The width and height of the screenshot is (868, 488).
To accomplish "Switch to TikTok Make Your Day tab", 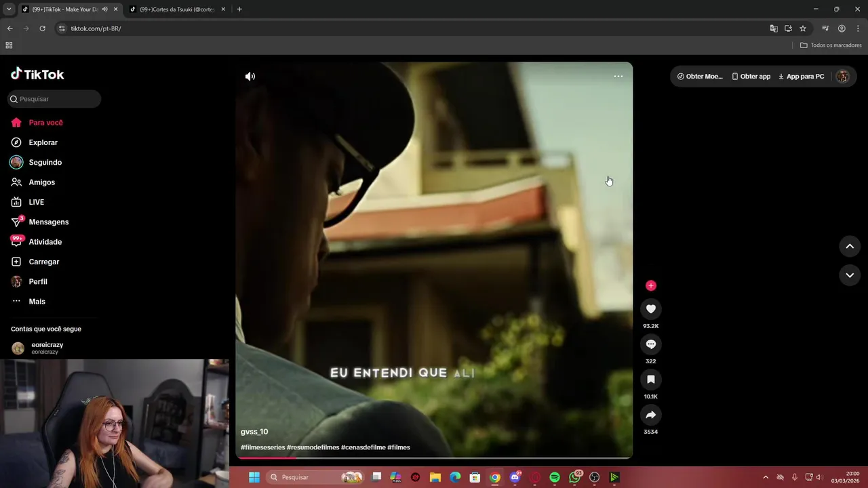I will pyautogui.click(x=64, y=9).
